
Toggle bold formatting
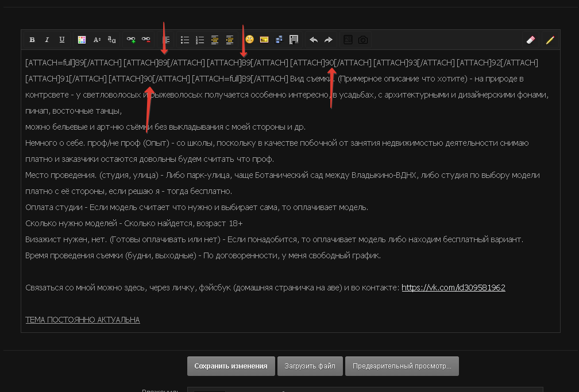32,40
